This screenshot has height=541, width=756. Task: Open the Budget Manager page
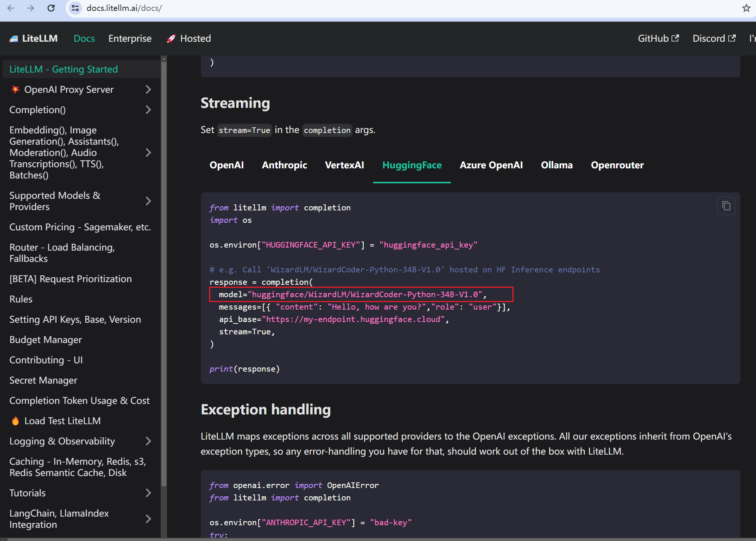(45, 340)
